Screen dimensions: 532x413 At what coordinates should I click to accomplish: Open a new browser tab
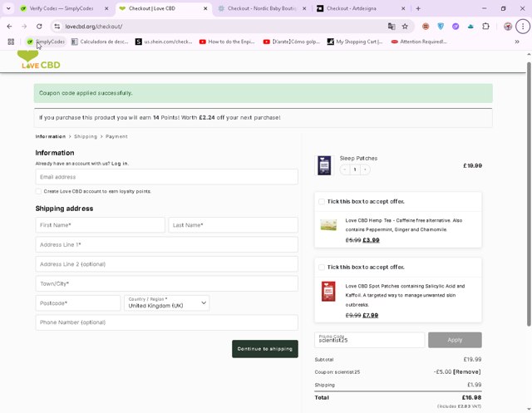418,8
